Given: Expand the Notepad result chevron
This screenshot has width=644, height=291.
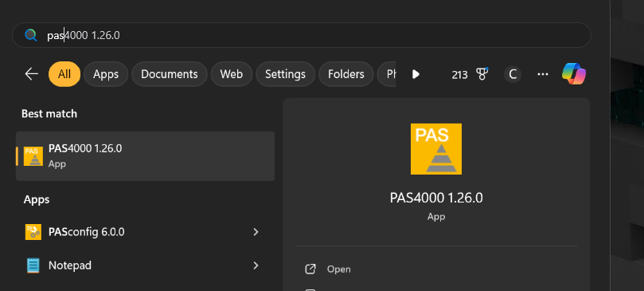Looking at the screenshot, I should [x=256, y=265].
